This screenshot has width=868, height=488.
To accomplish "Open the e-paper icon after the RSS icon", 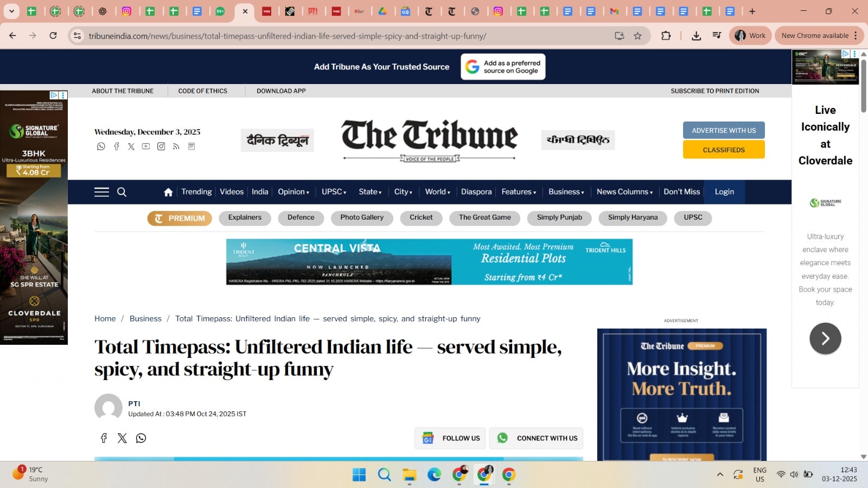I will (x=191, y=146).
